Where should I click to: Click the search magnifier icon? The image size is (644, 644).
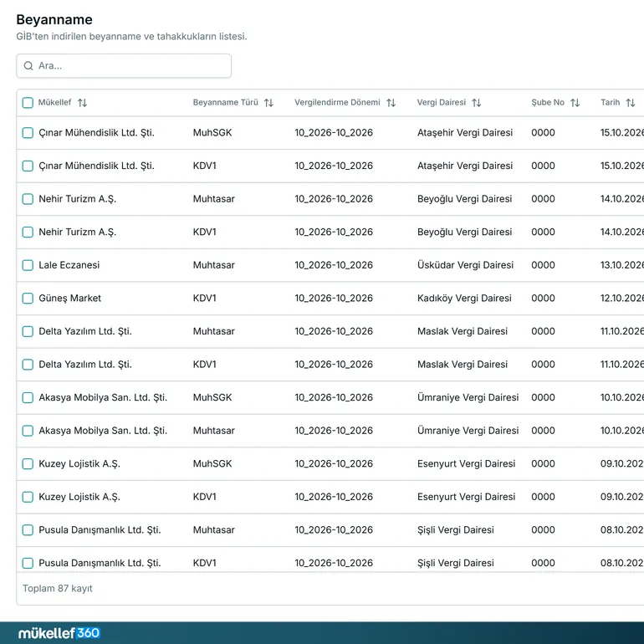[x=28, y=66]
